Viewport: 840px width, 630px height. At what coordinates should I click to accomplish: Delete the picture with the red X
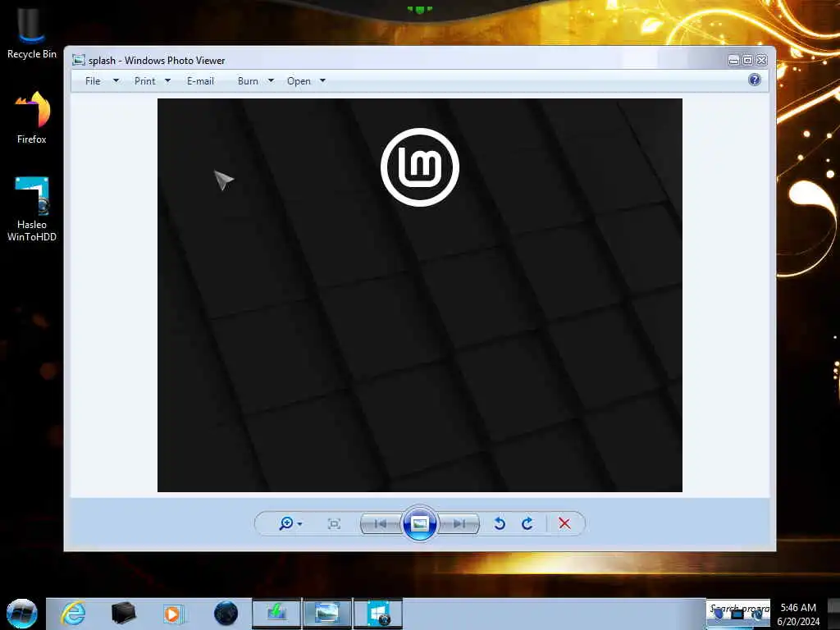click(564, 523)
